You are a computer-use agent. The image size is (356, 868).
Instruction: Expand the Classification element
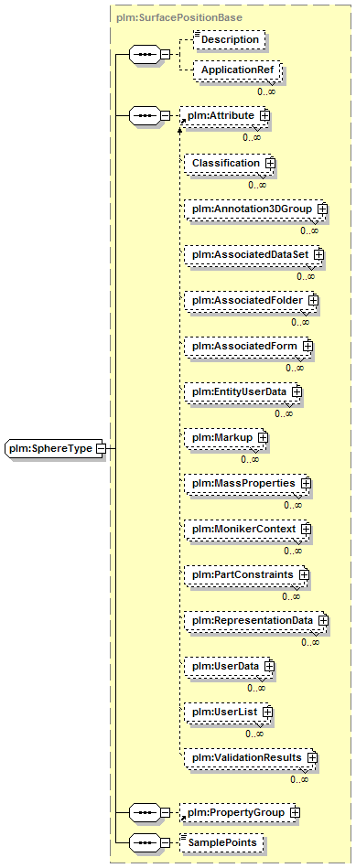click(x=270, y=164)
